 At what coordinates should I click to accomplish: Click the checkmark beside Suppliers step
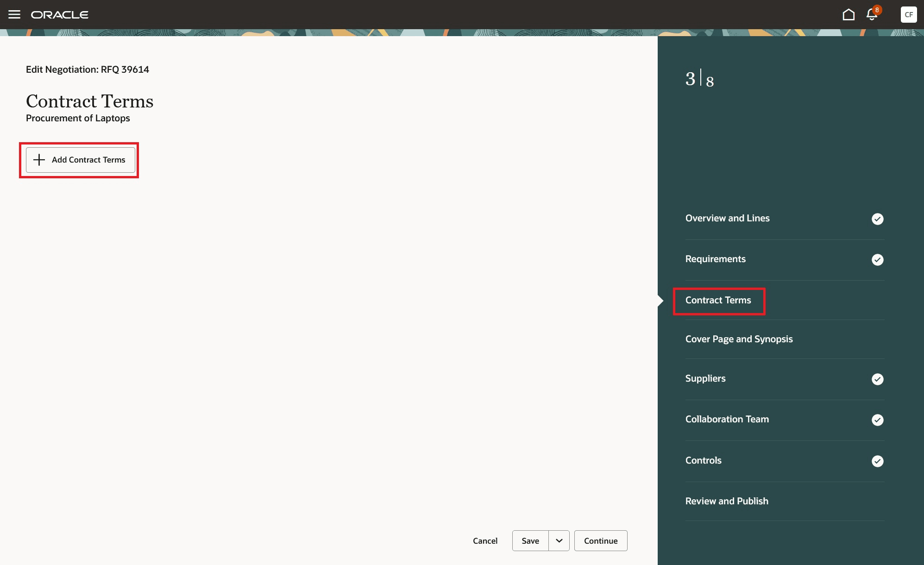point(877,380)
